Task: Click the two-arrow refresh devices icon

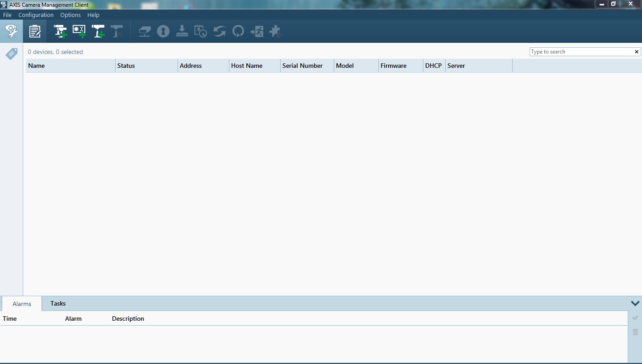Action: (x=220, y=31)
